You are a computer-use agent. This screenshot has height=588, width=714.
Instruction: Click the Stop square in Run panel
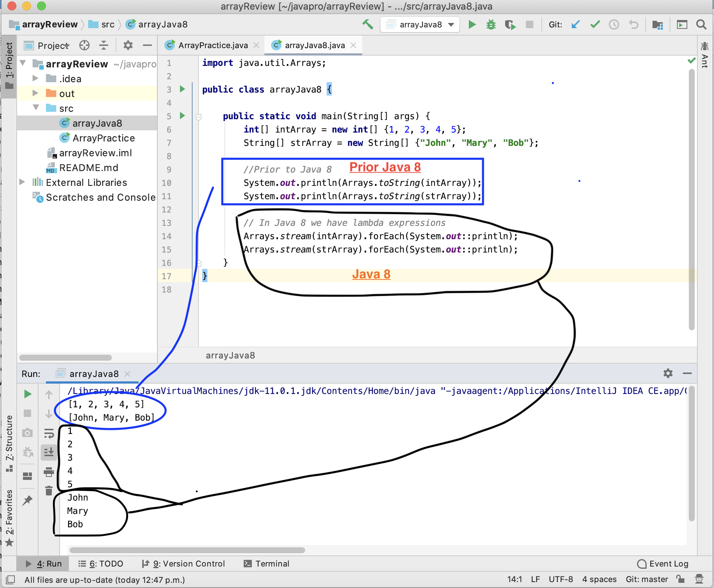[x=27, y=413]
